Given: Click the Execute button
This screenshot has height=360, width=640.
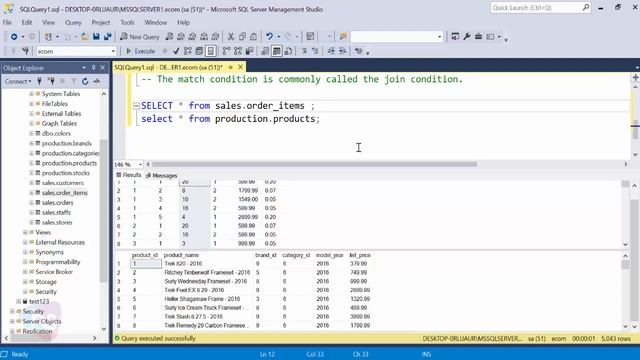Looking at the screenshot, I should point(141,51).
